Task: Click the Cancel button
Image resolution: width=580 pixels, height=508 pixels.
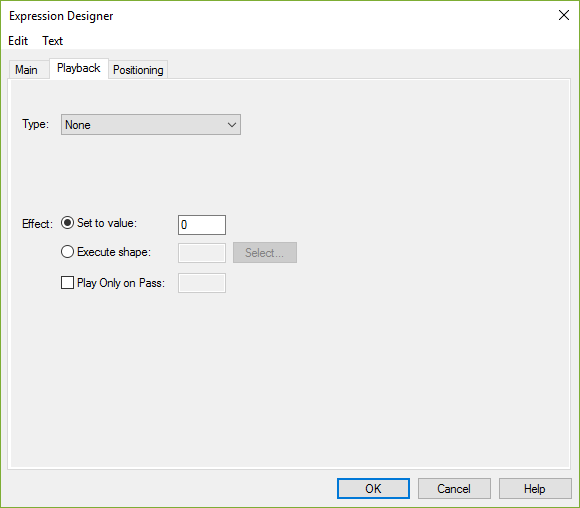Action: [454, 488]
